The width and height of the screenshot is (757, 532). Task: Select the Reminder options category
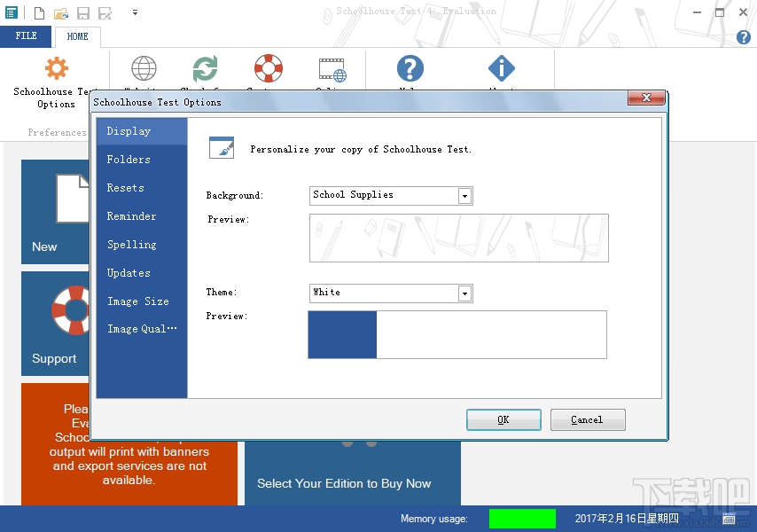click(x=142, y=216)
